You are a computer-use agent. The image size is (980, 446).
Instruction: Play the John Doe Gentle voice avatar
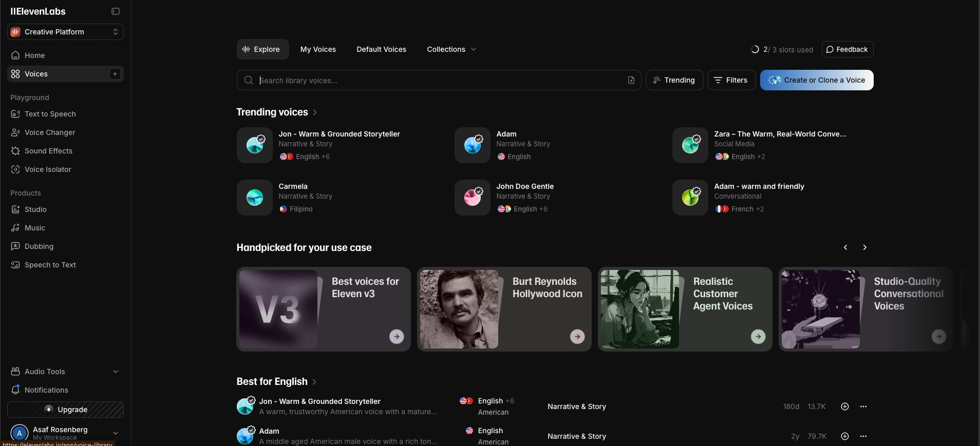click(x=473, y=198)
